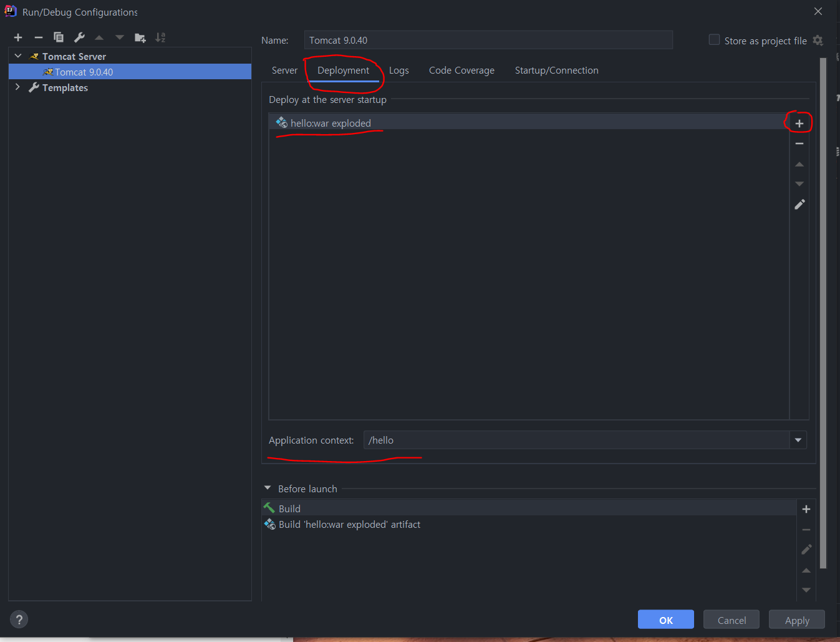Collapse the Tomcat Server tree node
Viewport: 840px width, 642px height.
[x=18, y=56]
